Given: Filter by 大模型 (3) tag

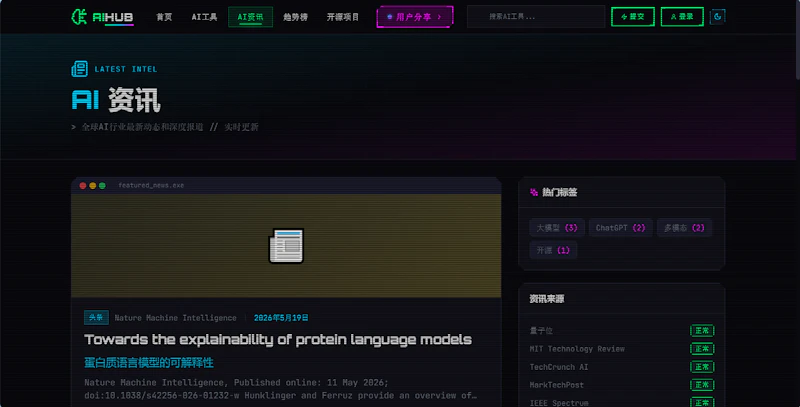Looking at the screenshot, I should (557, 228).
